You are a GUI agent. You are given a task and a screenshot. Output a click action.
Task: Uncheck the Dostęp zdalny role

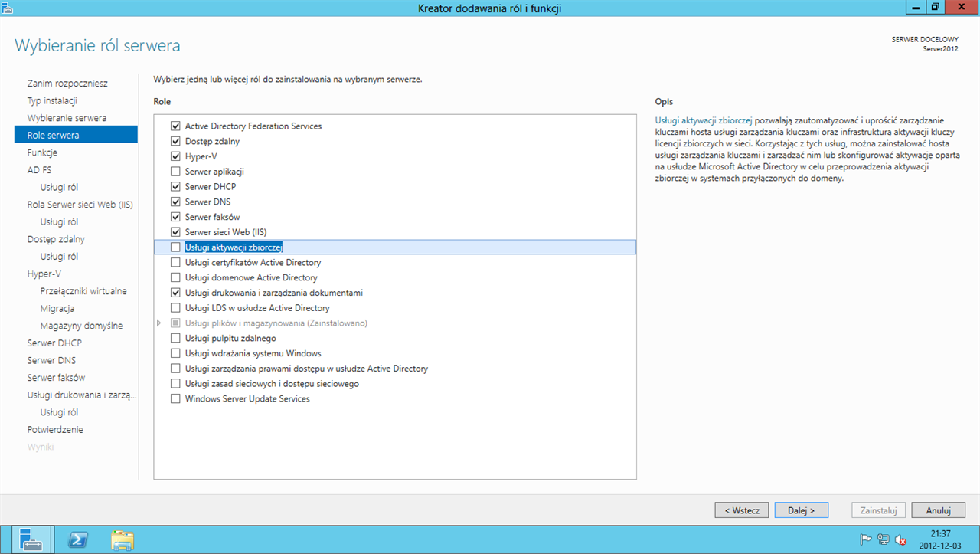(x=176, y=141)
